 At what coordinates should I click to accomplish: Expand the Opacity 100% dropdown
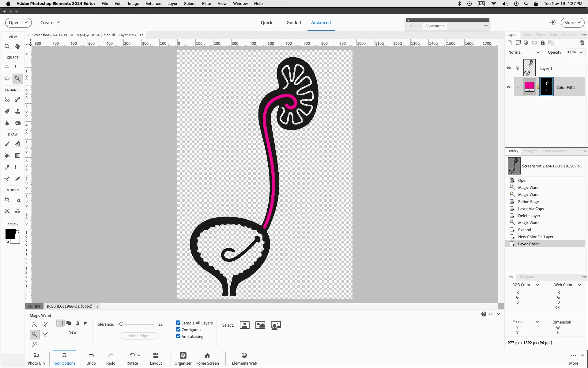pyautogui.click(x=581, y=52)
